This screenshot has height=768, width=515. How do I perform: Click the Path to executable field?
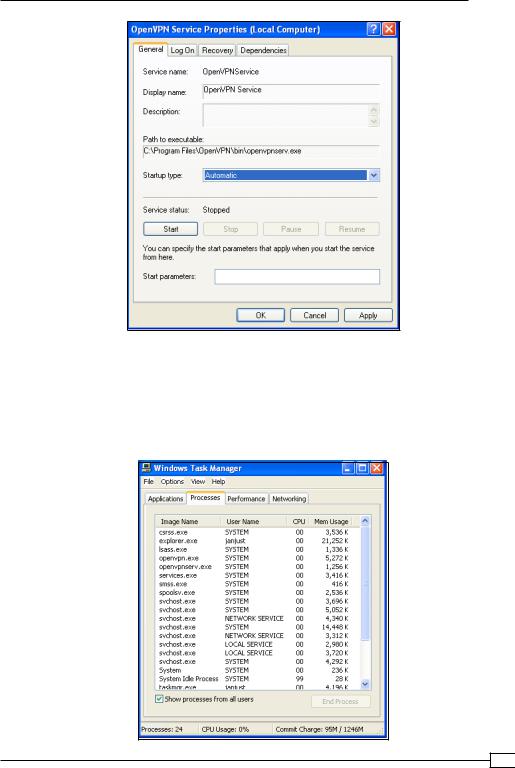[261, 151]
